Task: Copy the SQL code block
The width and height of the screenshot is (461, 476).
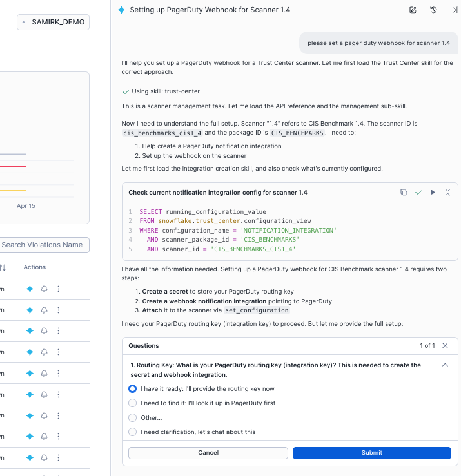Action: tap(404, 192)
